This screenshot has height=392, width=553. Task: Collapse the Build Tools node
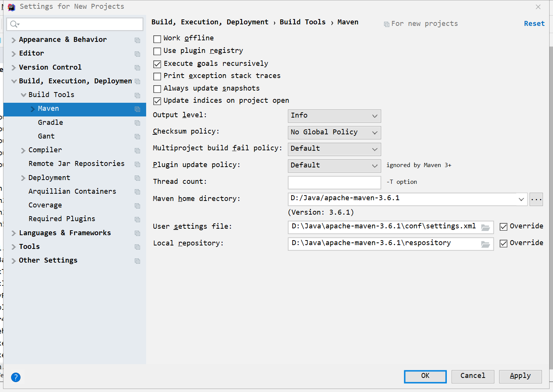tap(23, 95)
